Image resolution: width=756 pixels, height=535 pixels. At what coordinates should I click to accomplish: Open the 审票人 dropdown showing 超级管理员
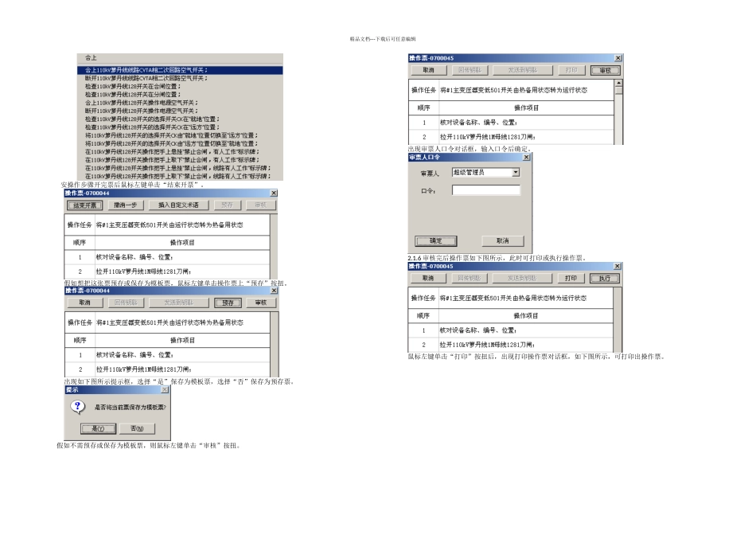(516, 172)
